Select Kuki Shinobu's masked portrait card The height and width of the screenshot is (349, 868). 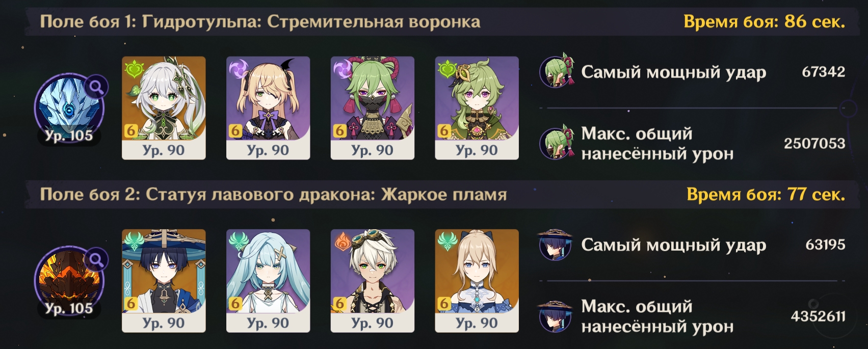tap(373, 108)
